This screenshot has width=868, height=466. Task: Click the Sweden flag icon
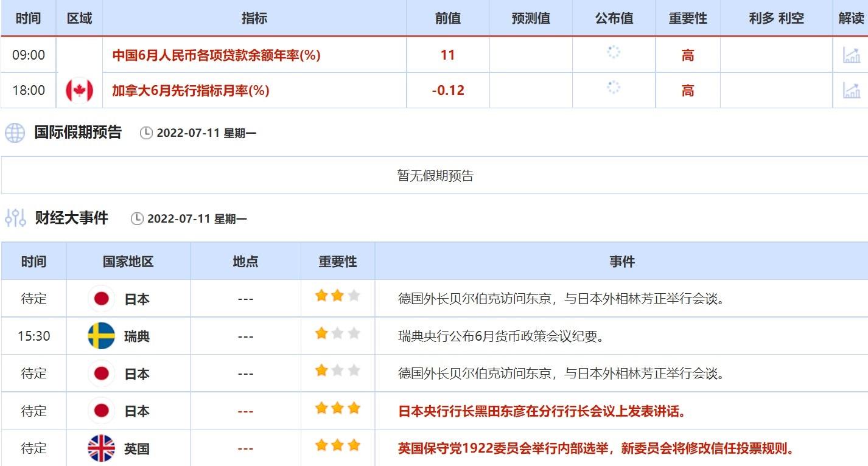101,336
